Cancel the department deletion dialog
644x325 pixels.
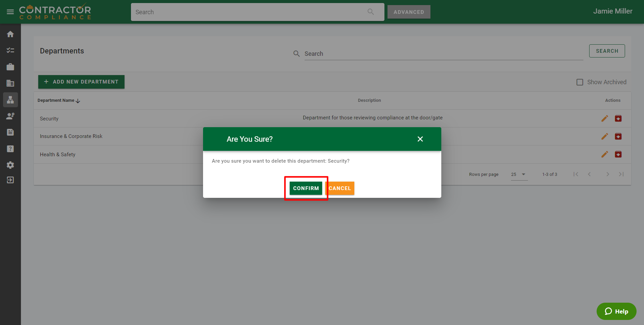tap(340, 188)
